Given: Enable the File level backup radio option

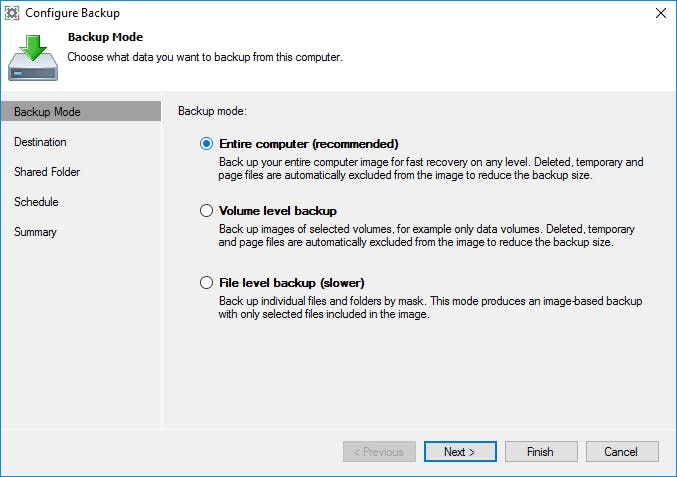Looking at the screenshot, I should [207, 283].
